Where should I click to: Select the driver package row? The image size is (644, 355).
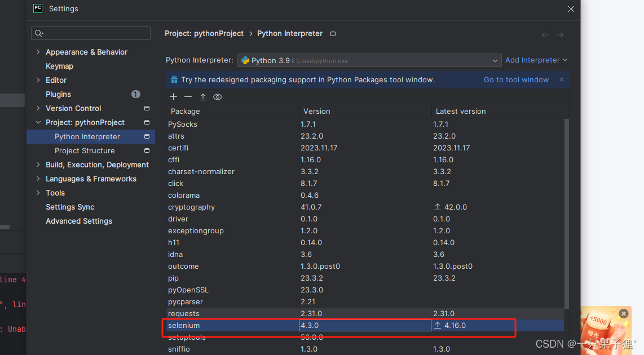point(365,219)
